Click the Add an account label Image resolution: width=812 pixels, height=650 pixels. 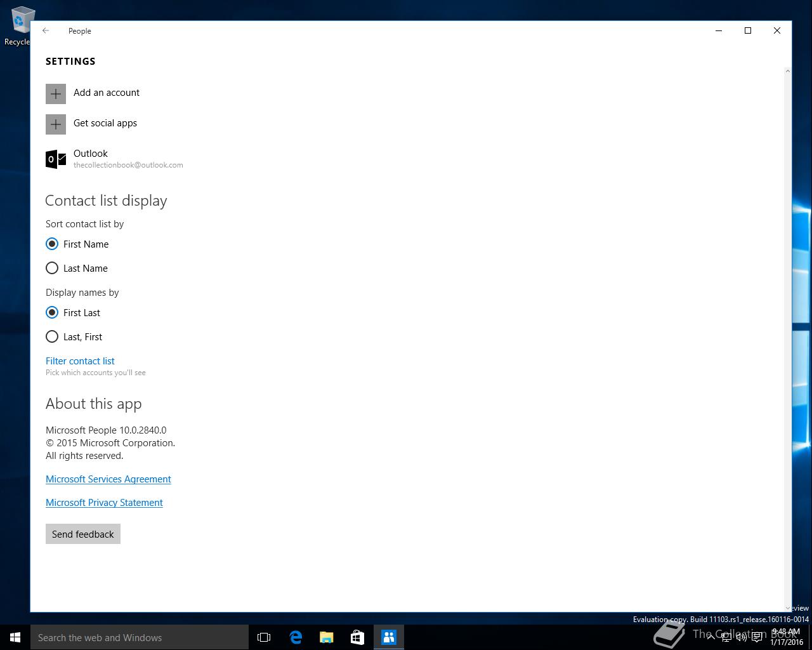(107, 93)
